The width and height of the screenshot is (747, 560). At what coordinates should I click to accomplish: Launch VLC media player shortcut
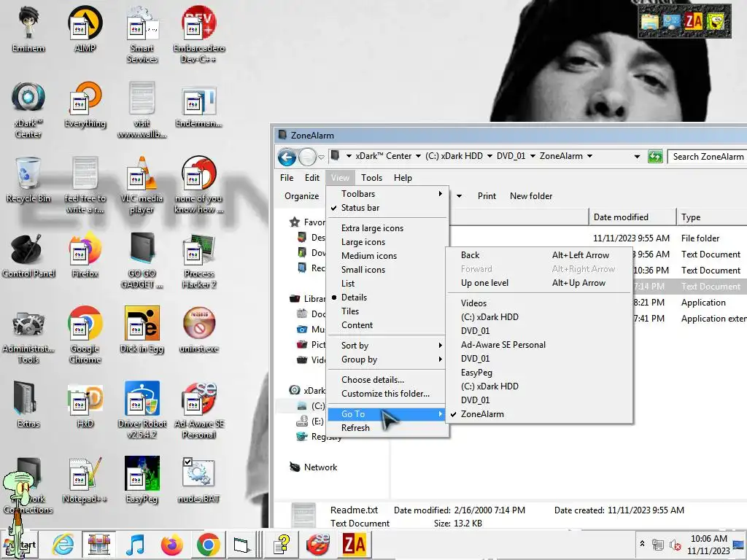coord(142,184)
